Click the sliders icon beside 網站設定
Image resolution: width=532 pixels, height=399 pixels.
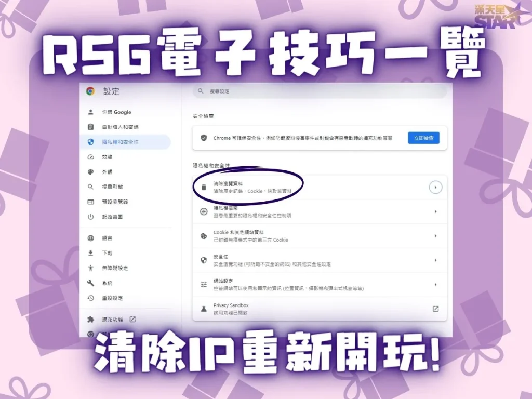point(203,284)
